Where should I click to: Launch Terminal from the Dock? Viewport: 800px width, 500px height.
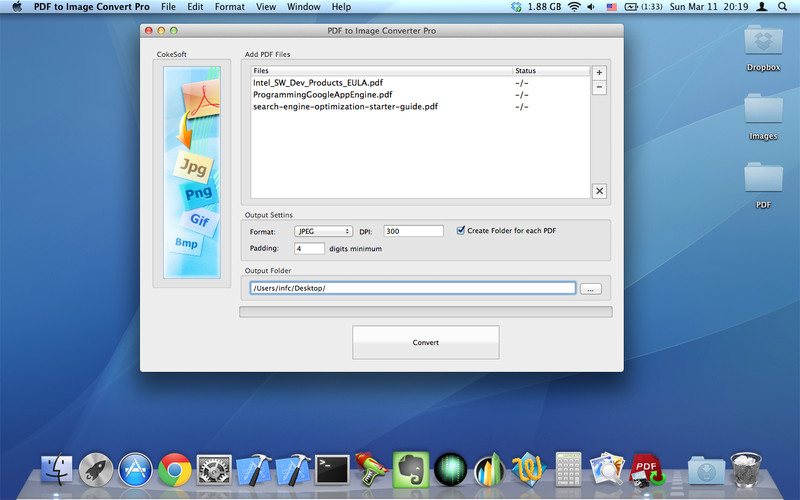[x=332, y=469]
